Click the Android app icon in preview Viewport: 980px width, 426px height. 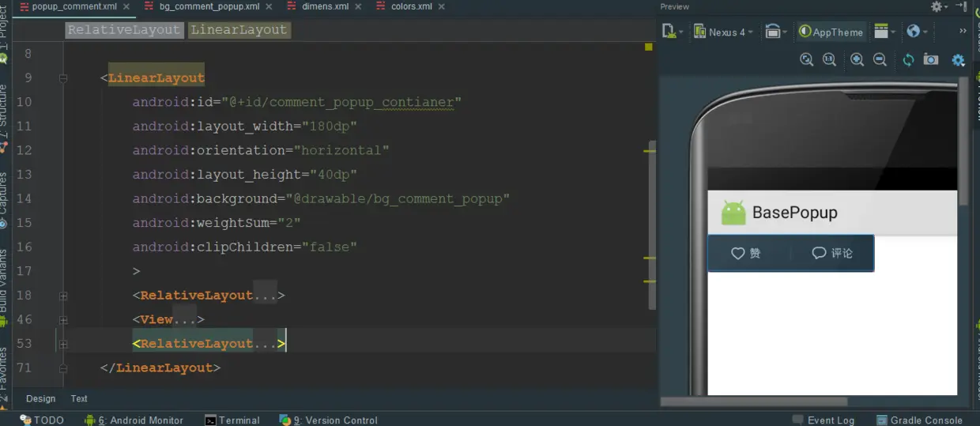(x=733, y=213)
